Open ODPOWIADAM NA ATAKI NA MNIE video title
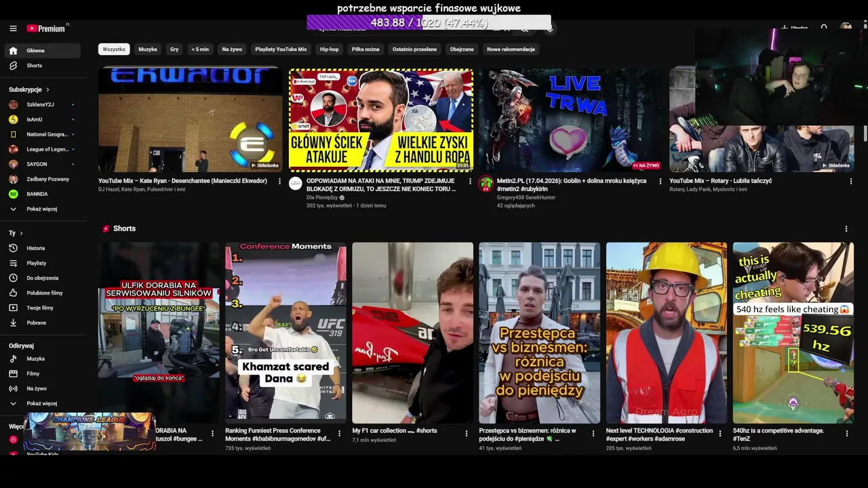 tap(381, 185)
